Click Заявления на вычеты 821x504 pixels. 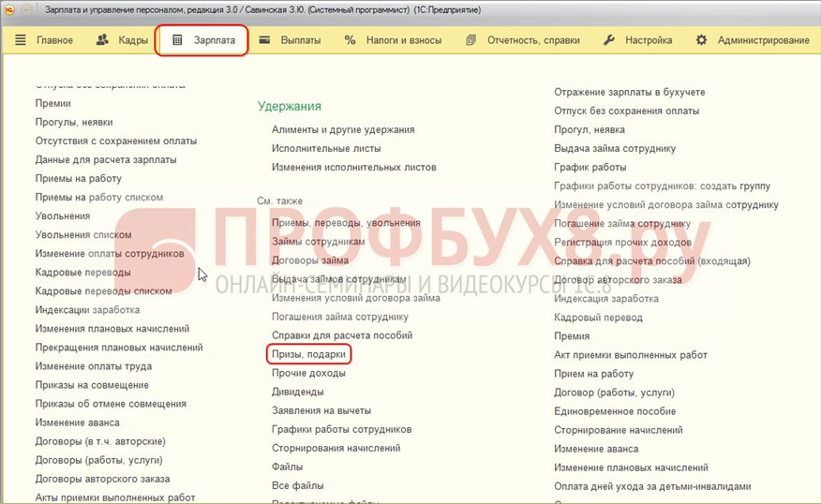(x=321, y=410)
